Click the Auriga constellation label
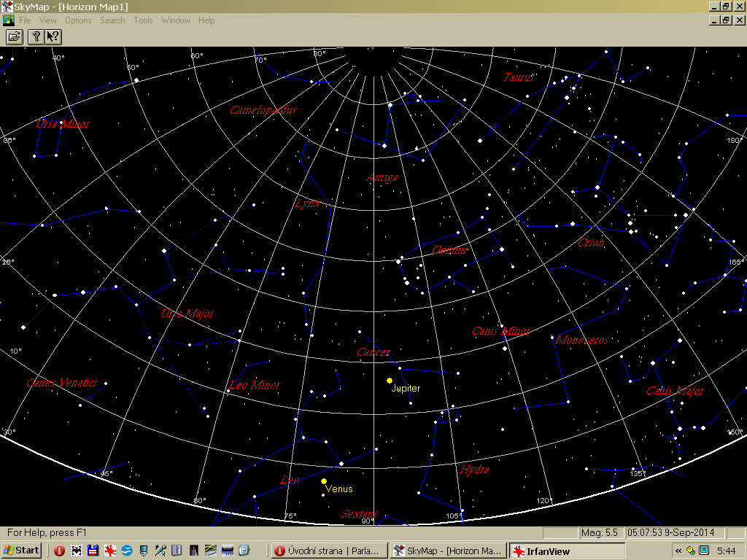 pyautogui.click(x=382, y=178)
